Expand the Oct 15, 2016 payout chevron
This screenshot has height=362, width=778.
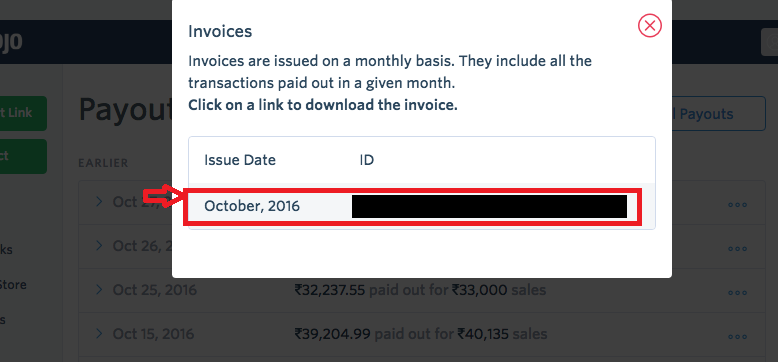pyautogui.click(x=99, y=334)
